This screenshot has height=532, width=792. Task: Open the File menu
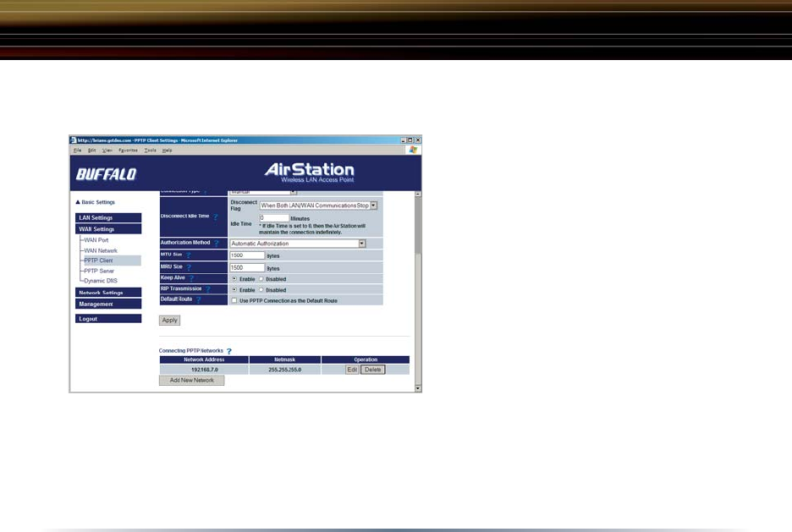click(x=77, y=151)
